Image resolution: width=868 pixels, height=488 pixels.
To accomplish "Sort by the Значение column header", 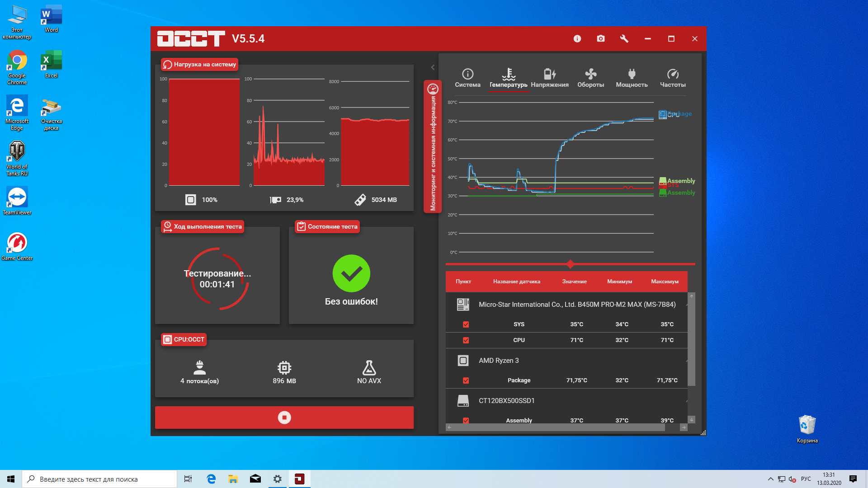I will click(575, 282).
